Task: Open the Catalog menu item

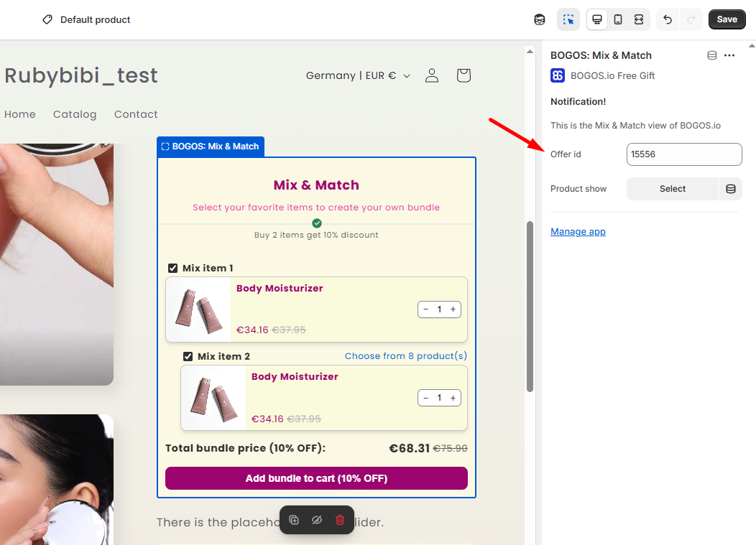Action: [x=75, y=114]
